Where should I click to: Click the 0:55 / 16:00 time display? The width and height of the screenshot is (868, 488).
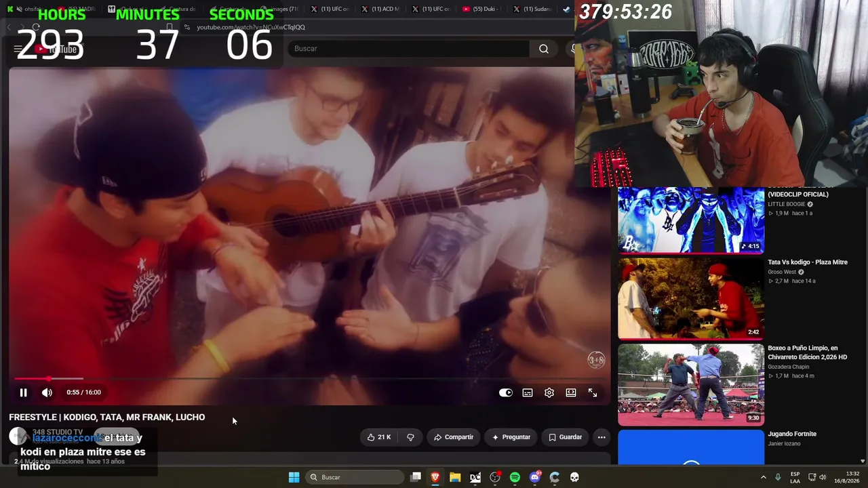(83, 392)
